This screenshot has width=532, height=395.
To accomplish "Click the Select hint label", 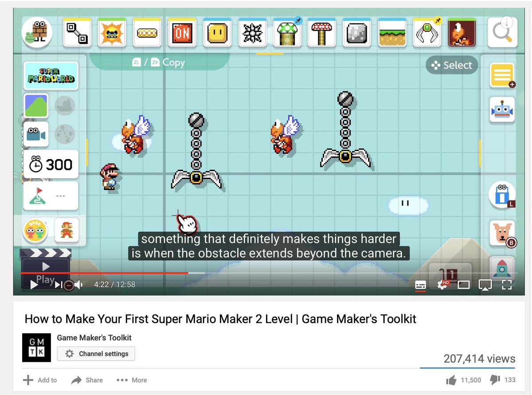I will [452, 66].
